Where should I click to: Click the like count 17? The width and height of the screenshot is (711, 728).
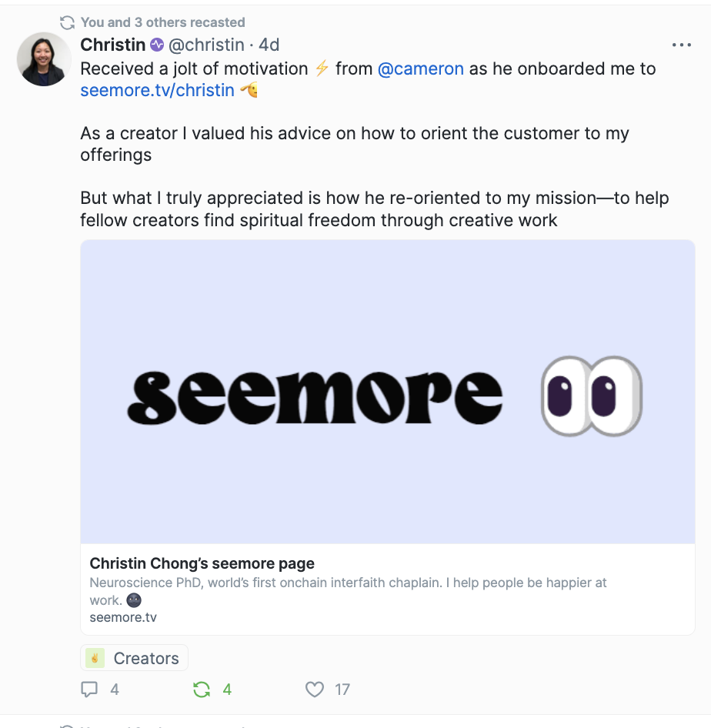(342, 690)
